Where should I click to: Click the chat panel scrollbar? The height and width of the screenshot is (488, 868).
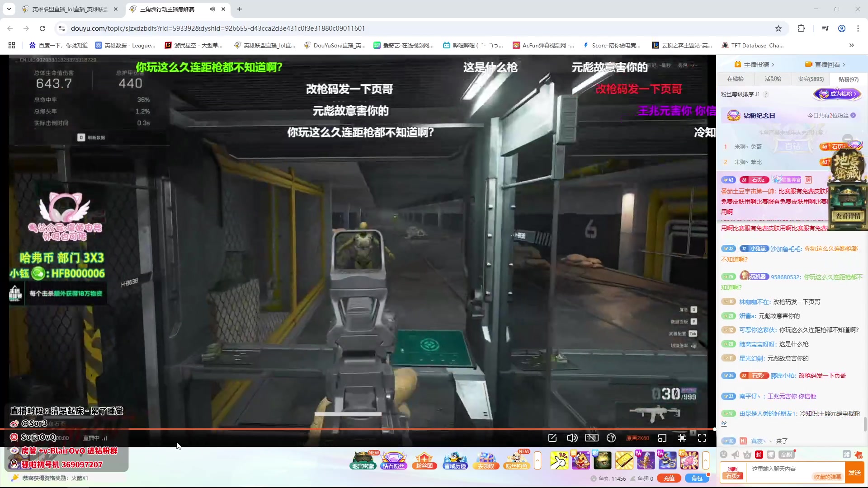coord(865,424)
